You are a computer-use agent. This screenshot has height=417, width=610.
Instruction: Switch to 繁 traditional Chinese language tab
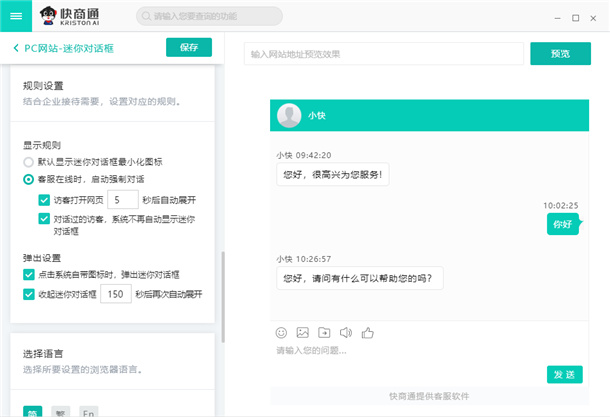(61, 411)
